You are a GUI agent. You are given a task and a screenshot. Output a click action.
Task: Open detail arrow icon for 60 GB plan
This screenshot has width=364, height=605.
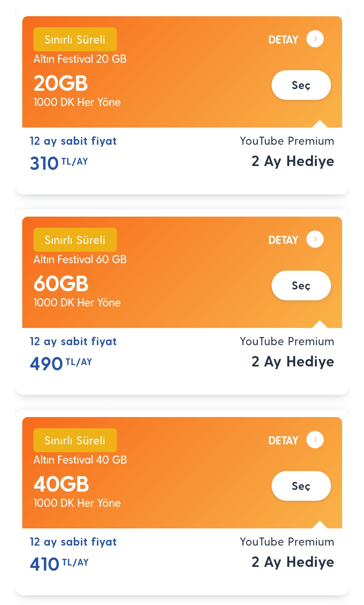click(315, 239)
